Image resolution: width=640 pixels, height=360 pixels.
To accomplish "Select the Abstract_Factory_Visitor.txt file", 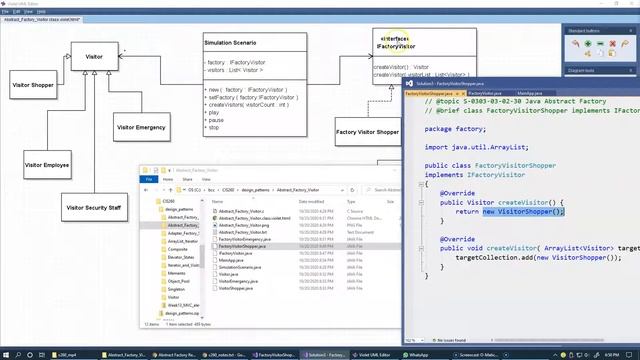I will 242,232.
